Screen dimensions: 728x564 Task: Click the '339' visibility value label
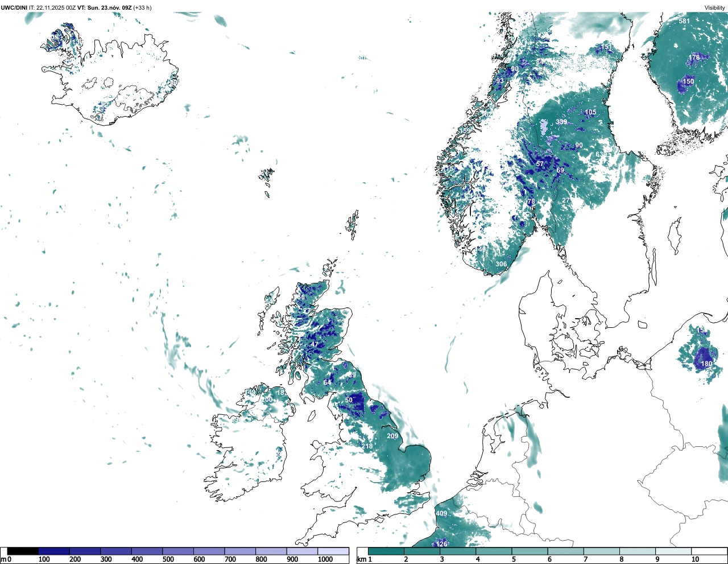click(561, 122)
